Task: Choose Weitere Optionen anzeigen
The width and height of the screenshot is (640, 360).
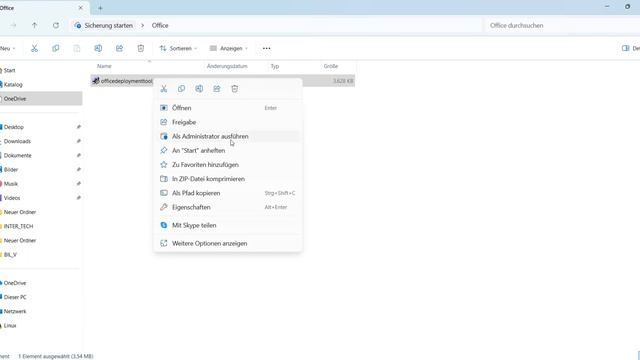Action: [x=228, y=243]
